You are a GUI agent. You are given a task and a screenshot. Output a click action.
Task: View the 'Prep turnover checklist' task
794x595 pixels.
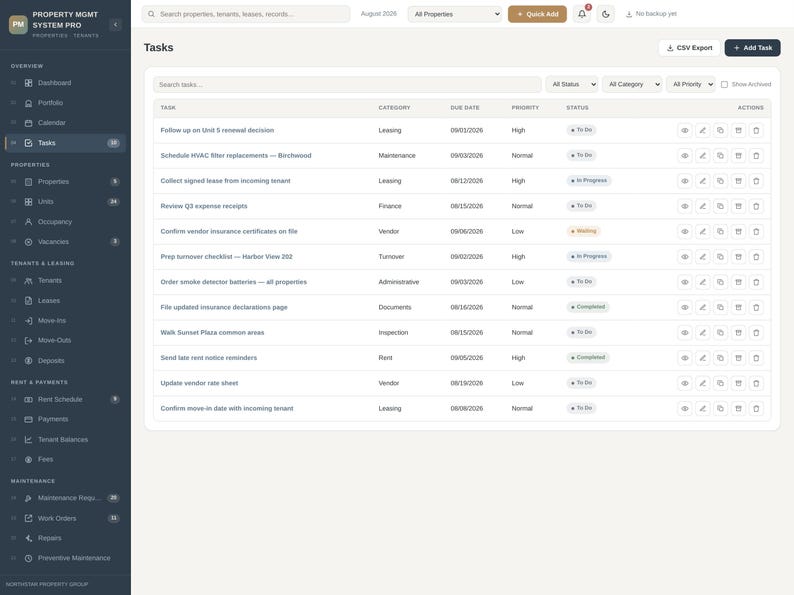tap(685, 257)
